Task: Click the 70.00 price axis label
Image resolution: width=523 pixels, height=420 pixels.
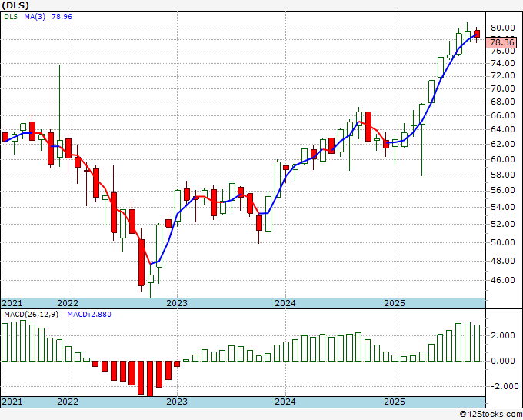Action: pyautogui.click(x=503, y=88)
